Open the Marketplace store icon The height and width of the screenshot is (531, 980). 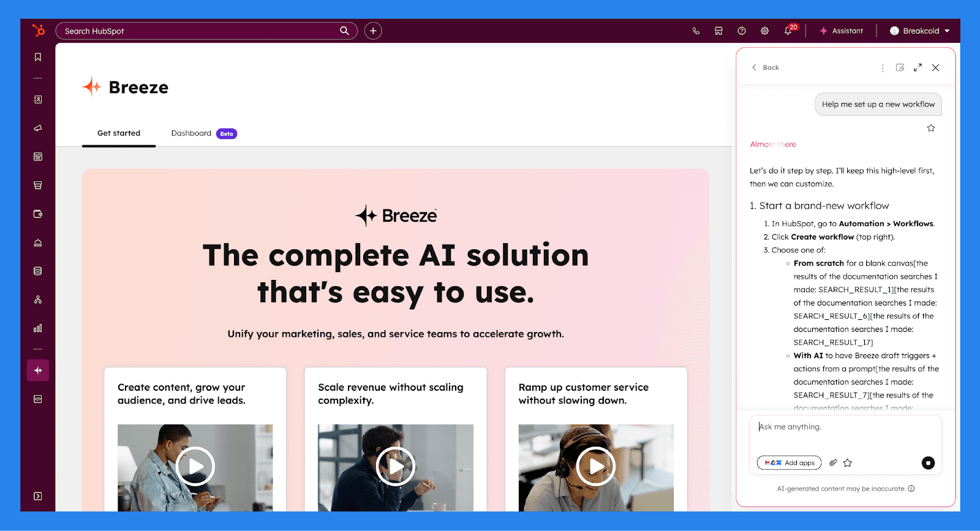tap(718, 31)
